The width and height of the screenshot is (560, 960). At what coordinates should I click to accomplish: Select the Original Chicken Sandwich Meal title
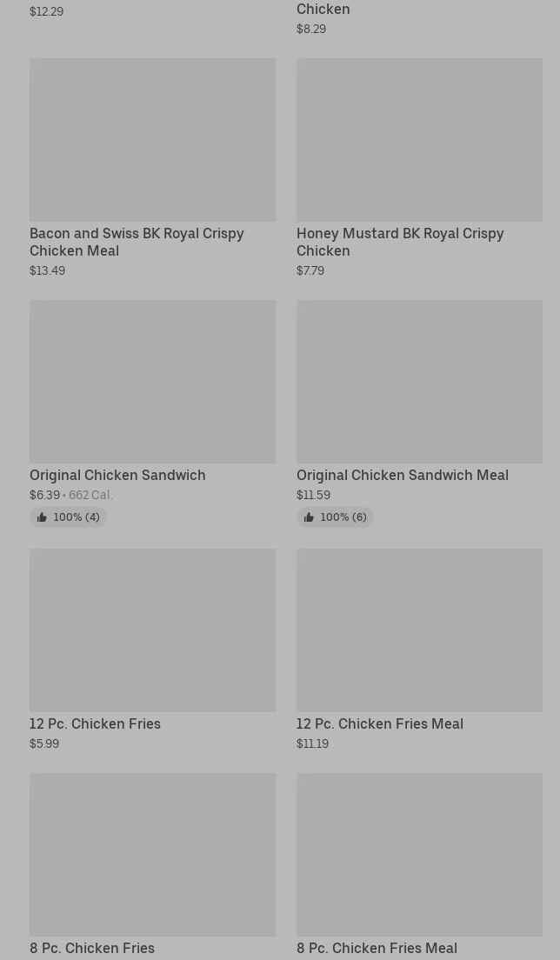click(x=402, y=475)
